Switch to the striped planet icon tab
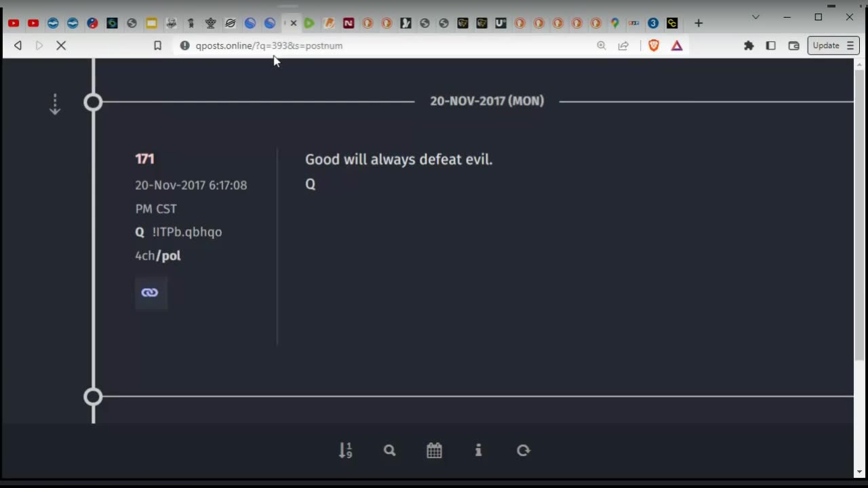This screenshot has width=868, height=488. coord(231,23)
